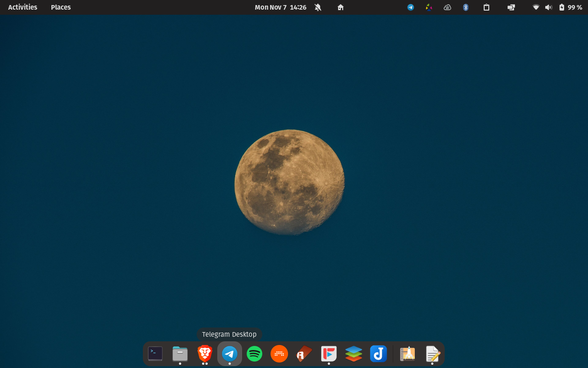Click the home icon in the top bar
Screen dimensions: 588x368
click(340, 7)
